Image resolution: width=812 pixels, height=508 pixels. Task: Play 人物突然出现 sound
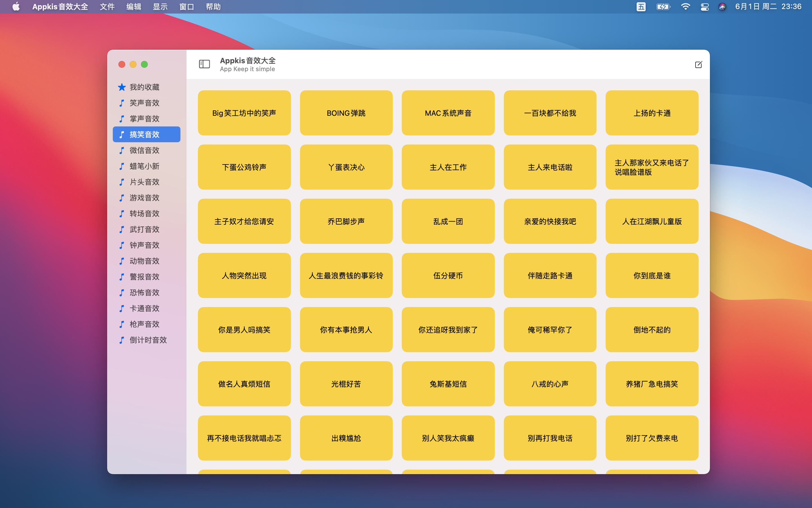244,275
